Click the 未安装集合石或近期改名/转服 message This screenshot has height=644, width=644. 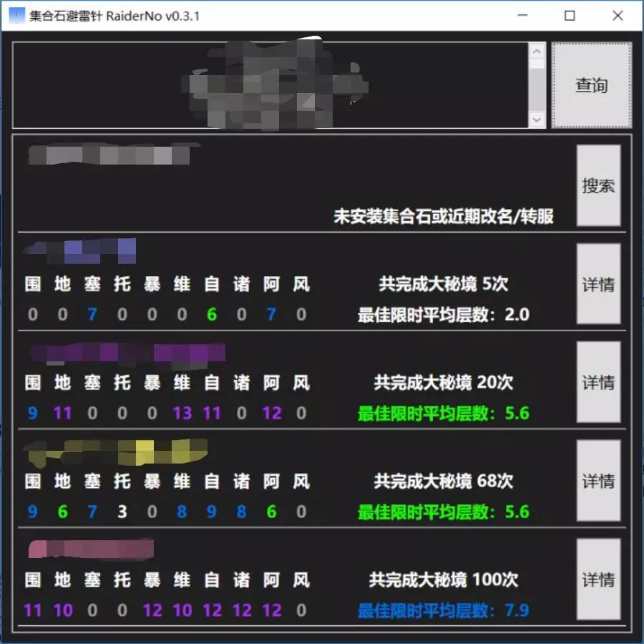[444, 216]
